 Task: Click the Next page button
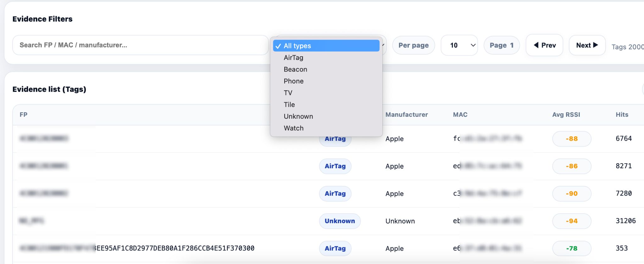coord(587,46)
